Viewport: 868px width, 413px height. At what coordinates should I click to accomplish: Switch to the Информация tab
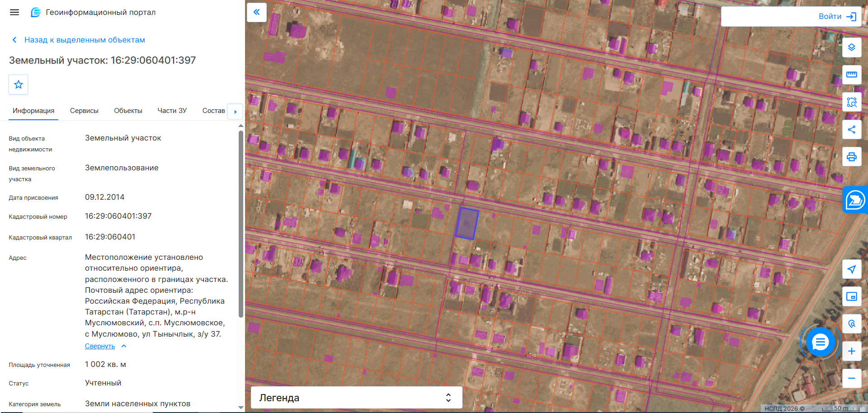[x=33, y=111]
